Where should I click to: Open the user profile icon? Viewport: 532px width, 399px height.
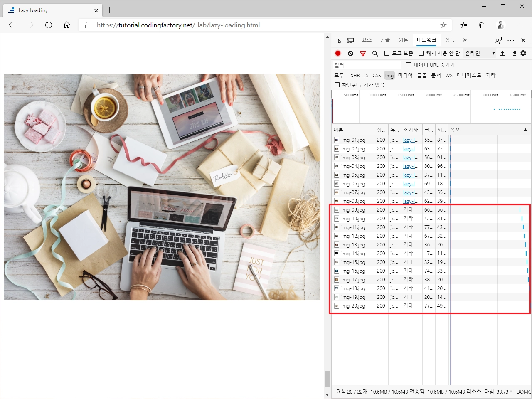pos(501,25)
